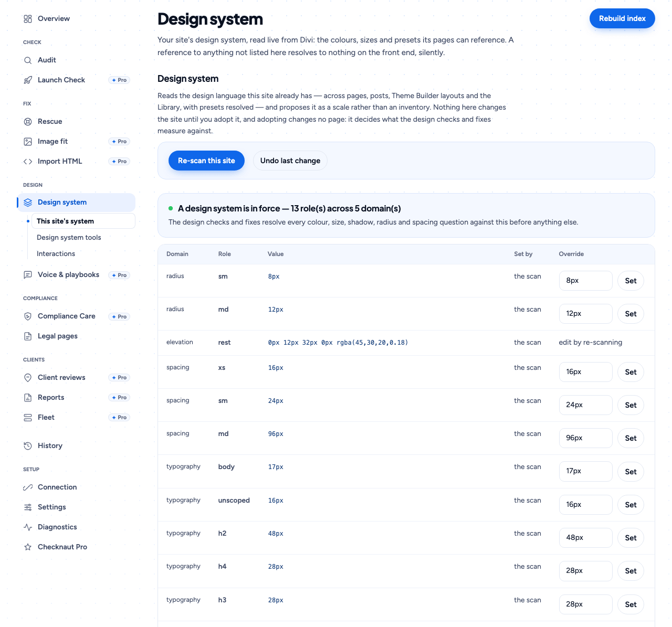Focus the spacing md override field
Image resolution: width=672 pixels, height=627 pixels.
point(585,438)
